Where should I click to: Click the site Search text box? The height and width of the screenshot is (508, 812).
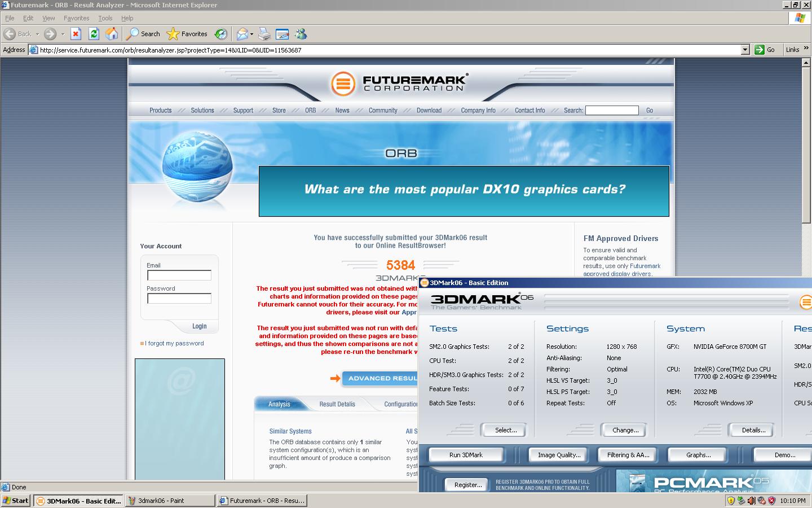tap(612, 111)
